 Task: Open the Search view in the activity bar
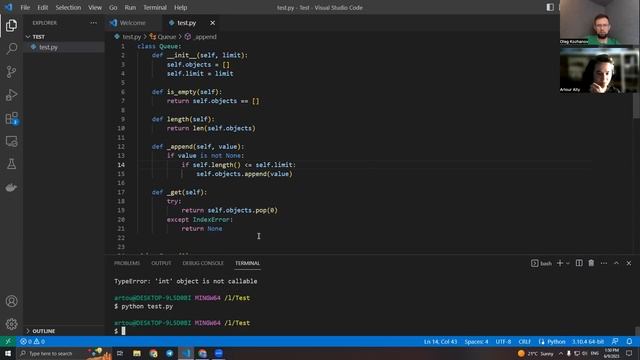pos(11,49)
